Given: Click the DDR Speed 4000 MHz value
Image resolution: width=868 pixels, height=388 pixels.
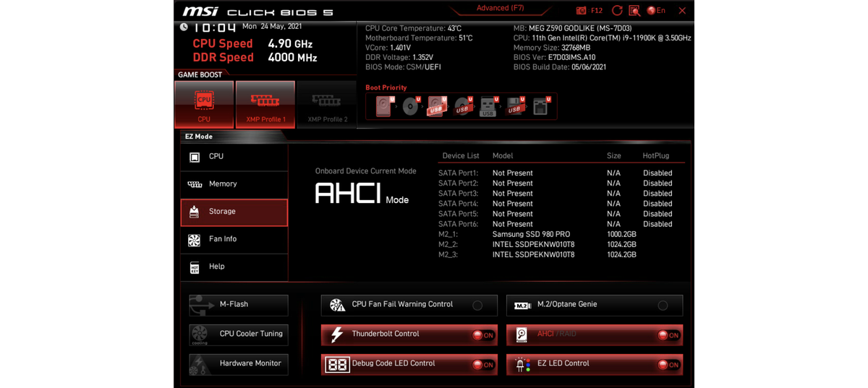Looking at the screenshot, I should click(x=292, y=57).
